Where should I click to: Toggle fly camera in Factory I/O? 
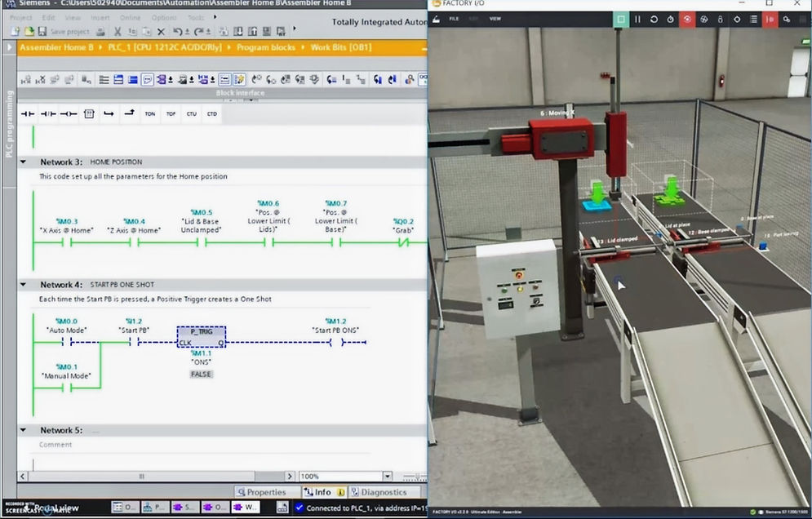(x=703, y=19)
